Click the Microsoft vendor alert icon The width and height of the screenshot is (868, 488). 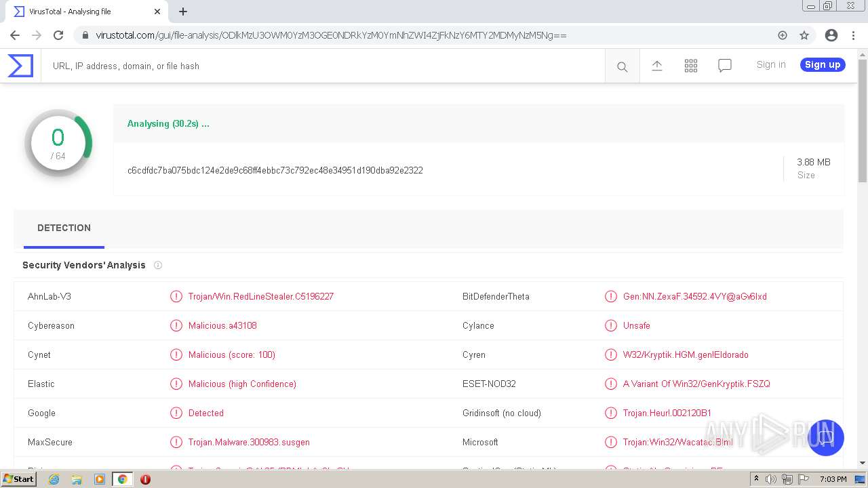(611, 442)
